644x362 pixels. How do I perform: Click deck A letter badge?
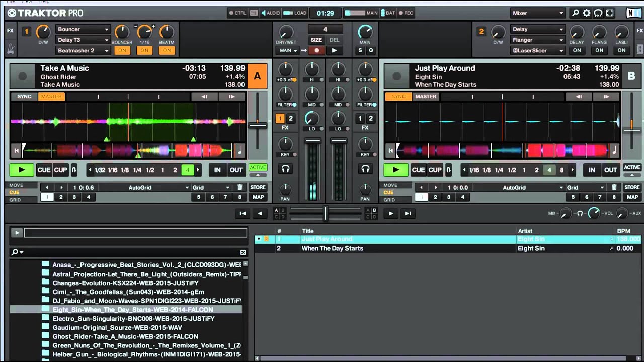(257, 76)
